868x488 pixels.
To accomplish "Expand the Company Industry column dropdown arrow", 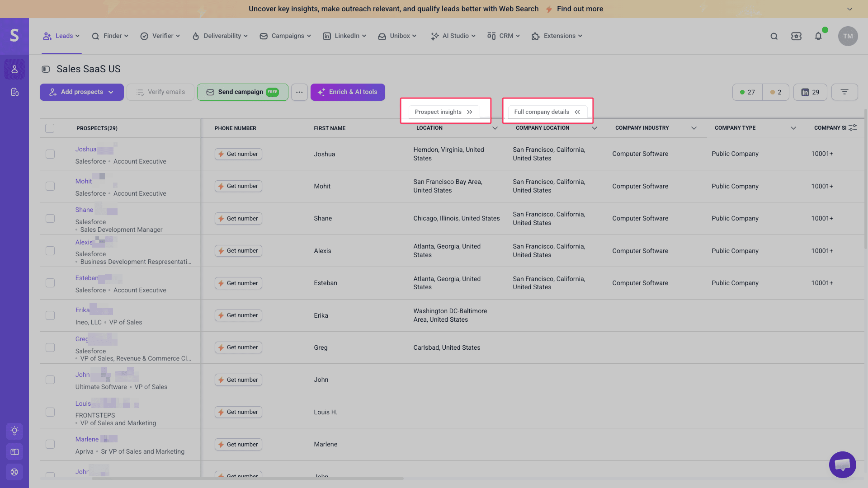I will pyautogui.click(x=694, y=128).
